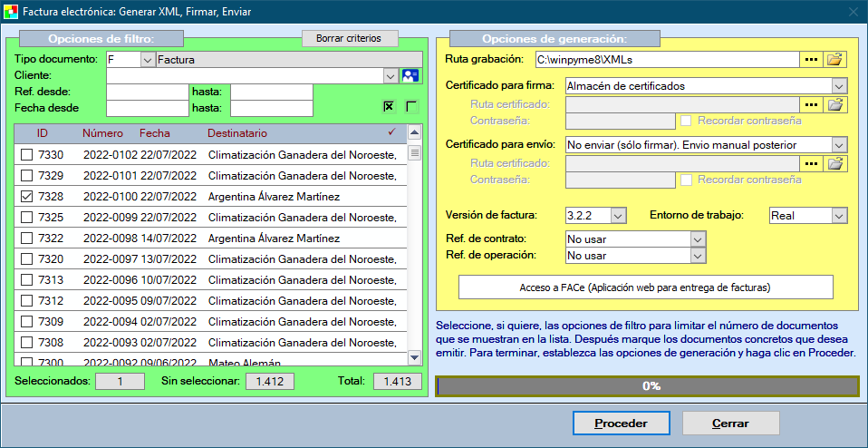Click the deselect-all empty box icon above the list
868x448 pixels.
(x=412, y=107)
